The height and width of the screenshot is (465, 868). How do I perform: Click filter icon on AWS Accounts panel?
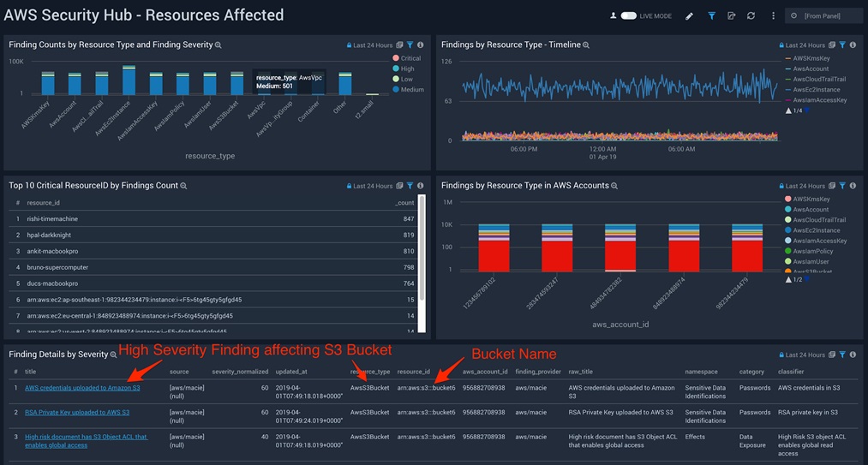(x=842, y=186)
